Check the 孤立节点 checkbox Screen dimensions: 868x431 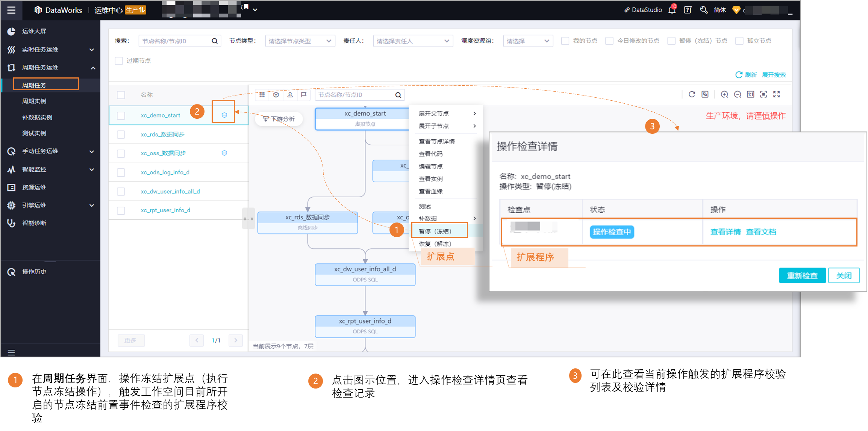point(739,41)
